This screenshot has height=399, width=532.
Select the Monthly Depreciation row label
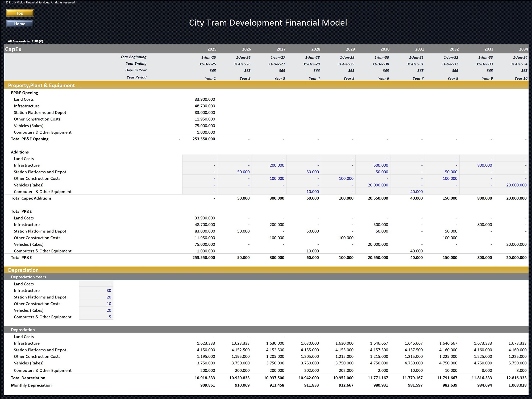[31, 385]
